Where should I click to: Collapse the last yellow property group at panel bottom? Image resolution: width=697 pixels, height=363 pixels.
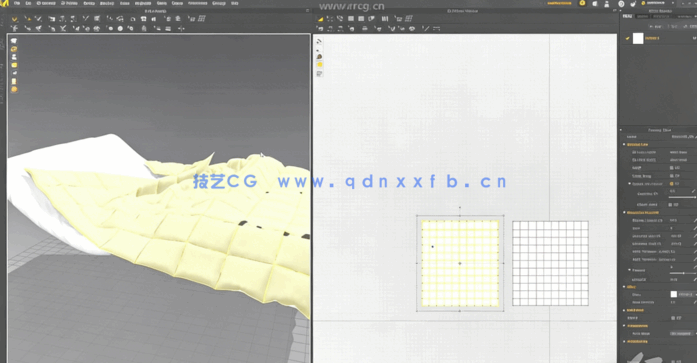click(x=624, y=341)
